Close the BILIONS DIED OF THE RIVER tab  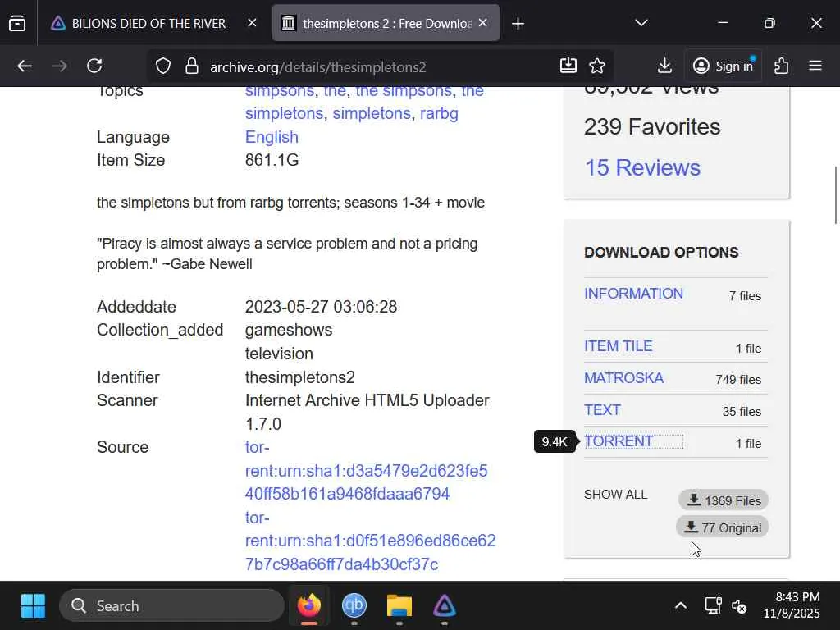click(x=252, y=23)
